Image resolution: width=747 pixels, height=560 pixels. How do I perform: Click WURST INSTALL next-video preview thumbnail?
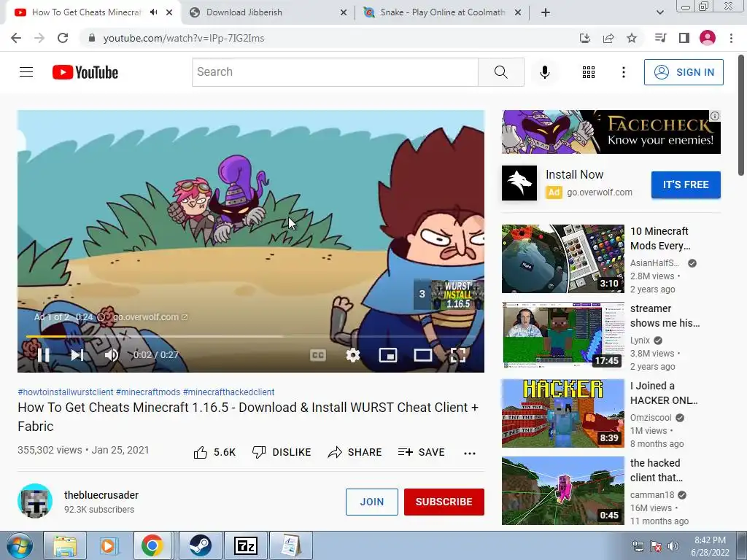(457, 295)
